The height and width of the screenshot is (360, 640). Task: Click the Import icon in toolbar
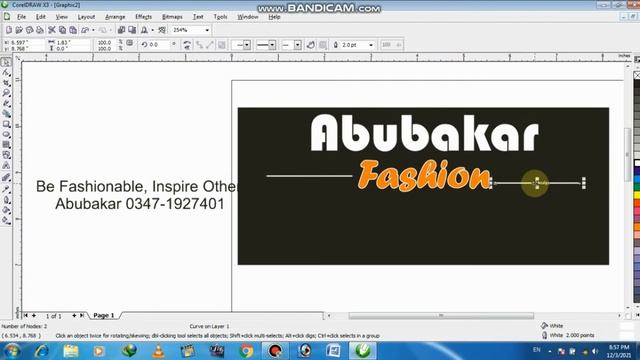pos(121,30)
